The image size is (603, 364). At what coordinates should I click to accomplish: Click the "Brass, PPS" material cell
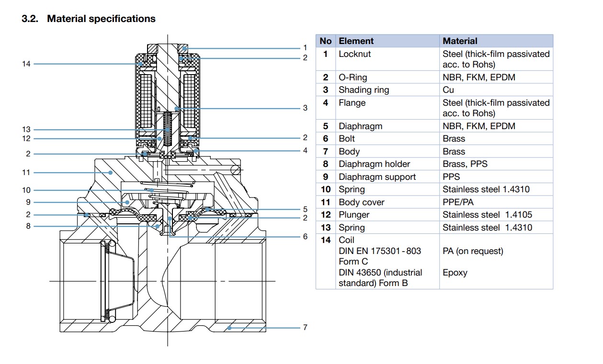click(465, 164)
